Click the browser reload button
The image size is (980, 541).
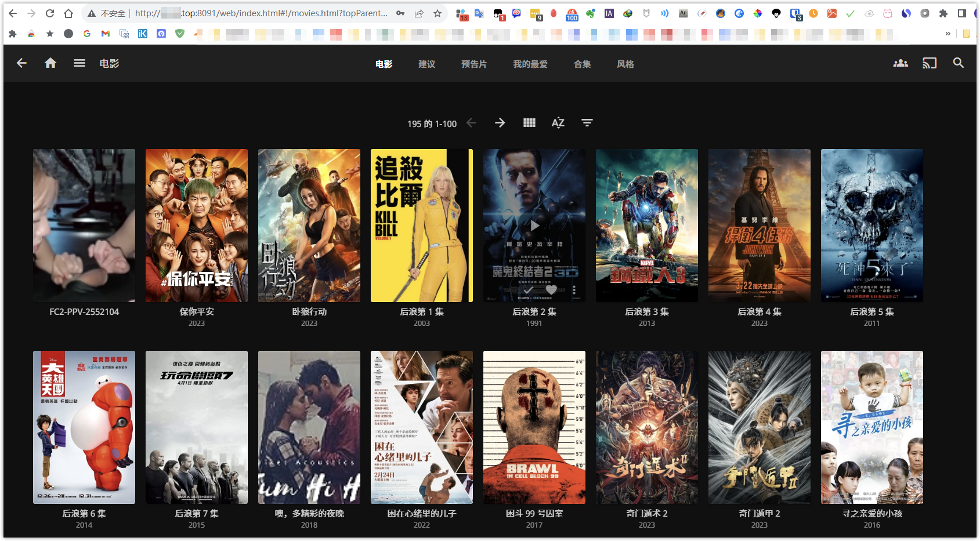click(50, 13)
